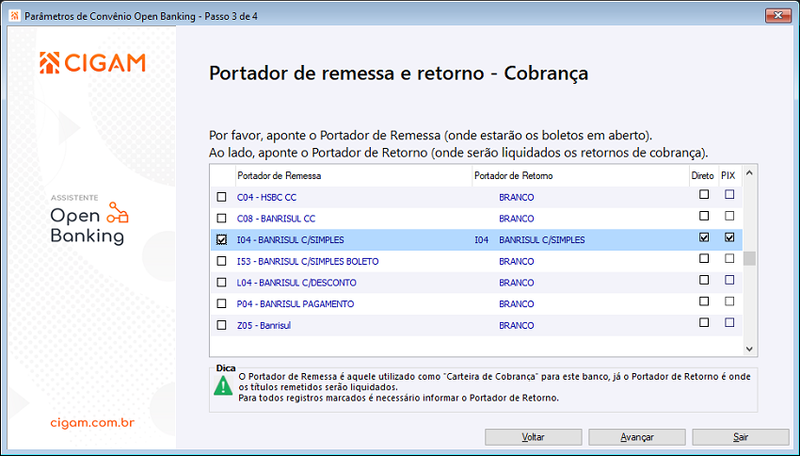Click retorno code I04 in highlighted row
Screen dimensions: 800x456
point(481,240)
